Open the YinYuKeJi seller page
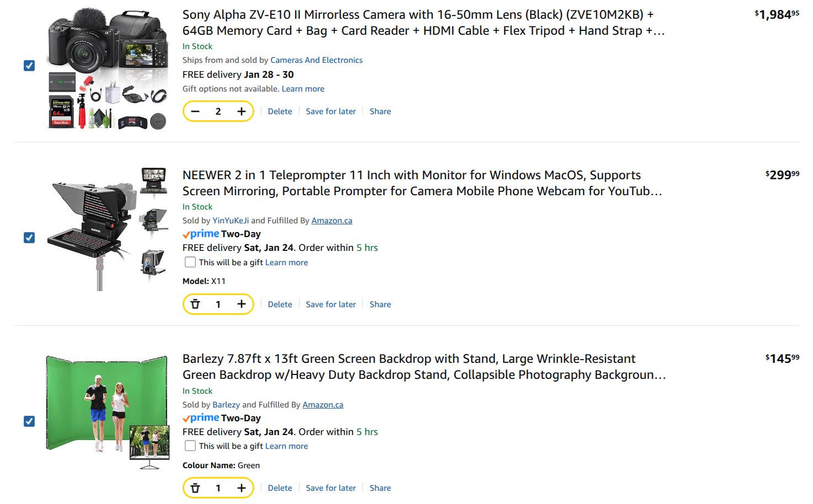Screen dimensions: 813x504 231,221
